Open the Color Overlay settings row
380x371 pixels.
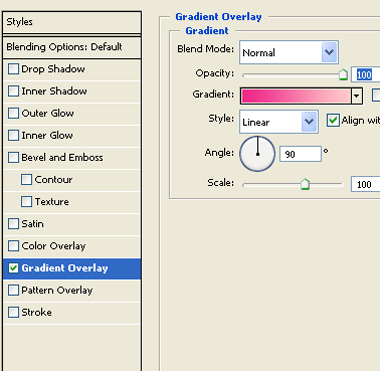pyautogui.click(x=72, y=246)
